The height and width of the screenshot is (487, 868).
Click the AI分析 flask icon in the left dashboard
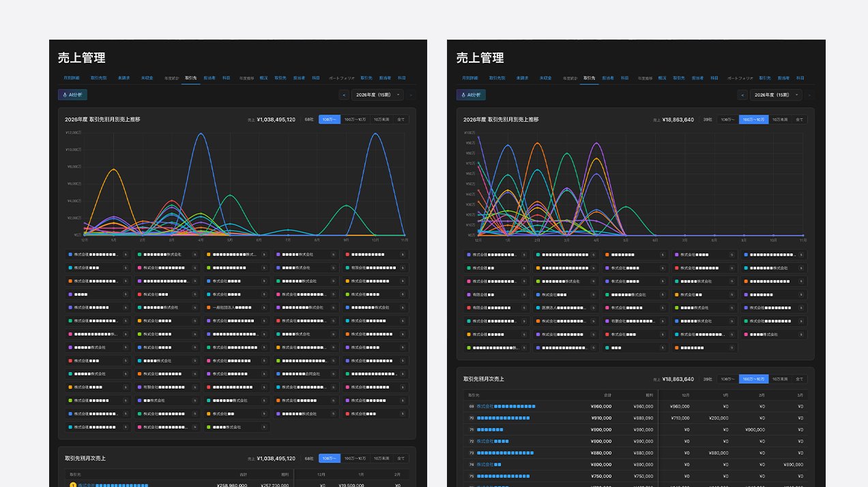65,95
